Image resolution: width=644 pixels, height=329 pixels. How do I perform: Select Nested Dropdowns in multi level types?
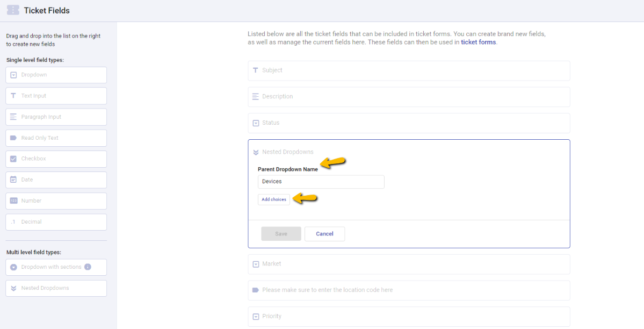[x=56, y=288]
